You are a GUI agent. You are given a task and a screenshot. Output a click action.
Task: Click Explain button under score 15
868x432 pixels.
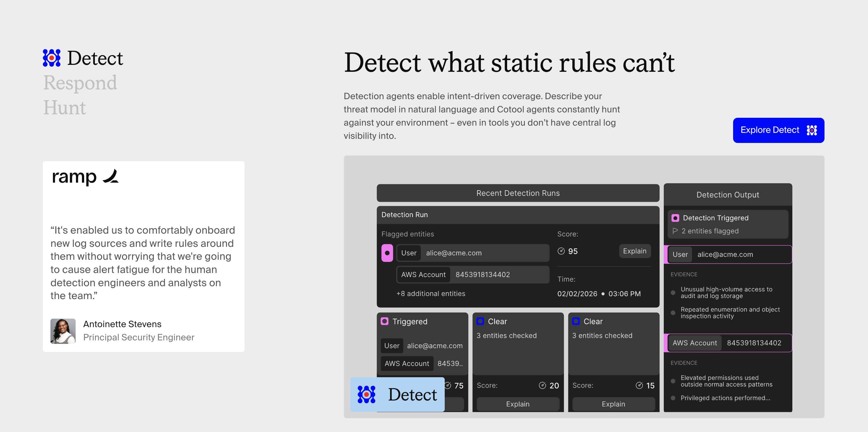tap(614, 404)
